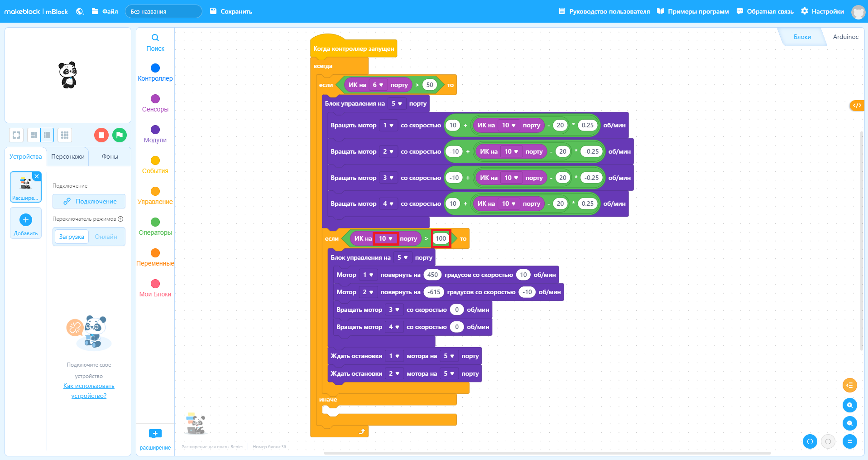Viewport: 868px width, 460px height.
Task: Select the Контроллер block category
Action: (x=155, y=73)
